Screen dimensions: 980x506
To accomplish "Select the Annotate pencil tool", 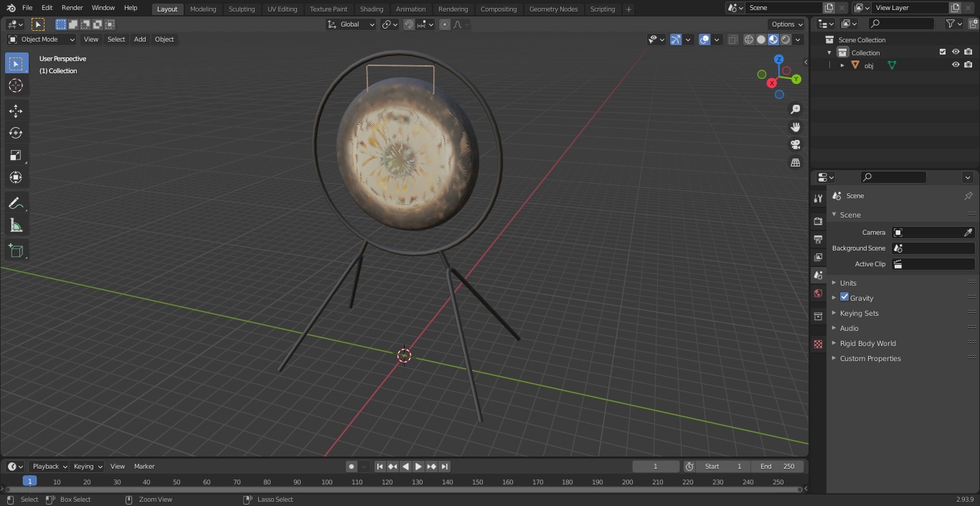I will [16, 203].
